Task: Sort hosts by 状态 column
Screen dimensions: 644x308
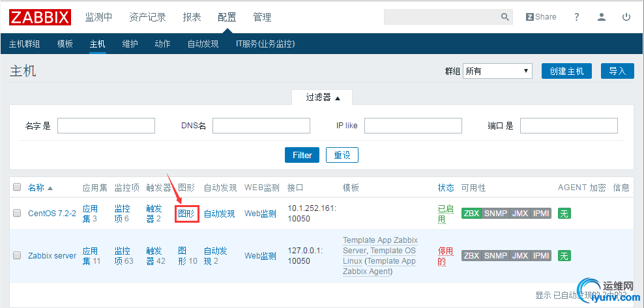Action: [446, 188]
